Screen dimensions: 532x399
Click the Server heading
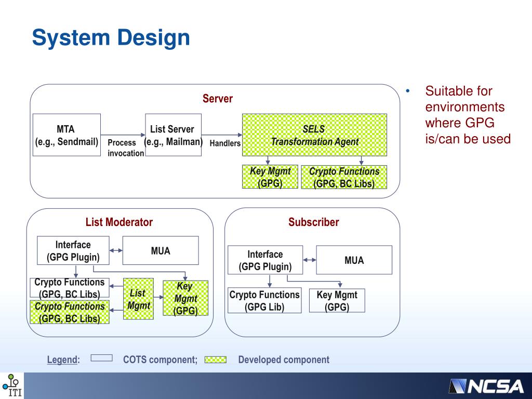coord(218,99)
